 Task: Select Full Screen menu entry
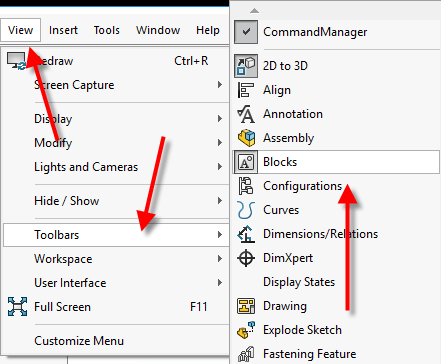116,307
